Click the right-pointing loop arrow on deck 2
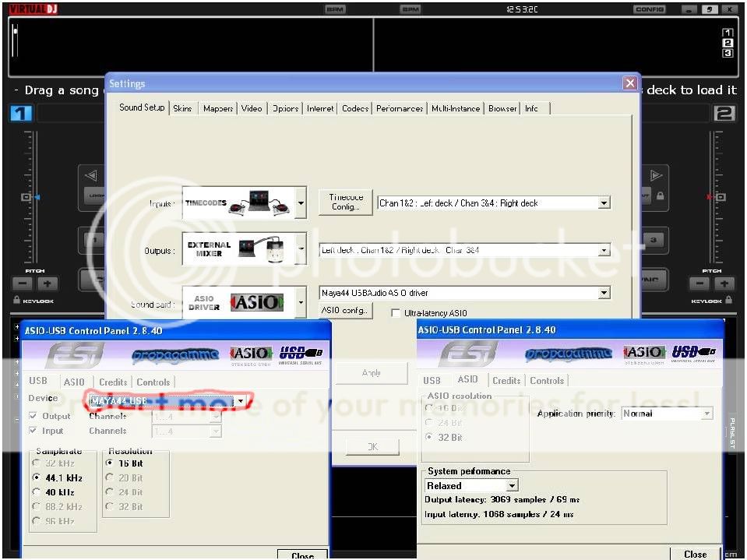The height and width of the screenshot is (560, 747). pos(656,176)
